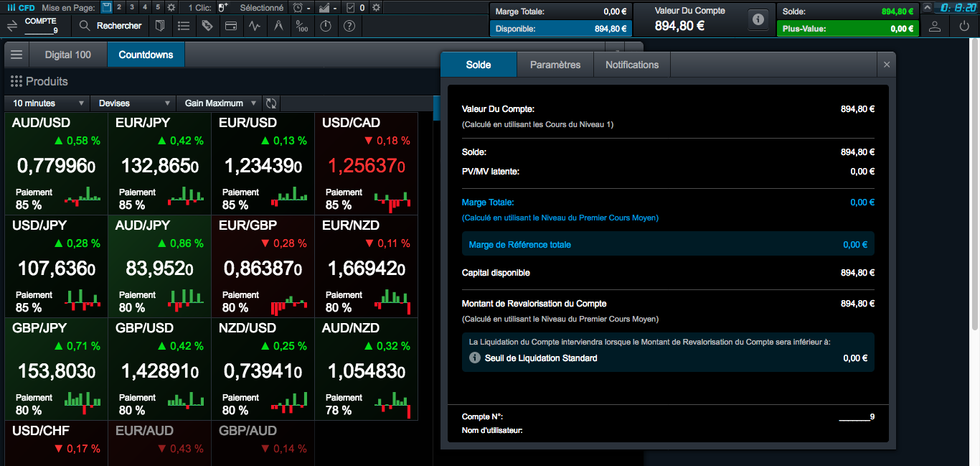The width and height of the screenshot is (980, 466).
Task: Open the help question mark icon
Action: click(349, 26)
